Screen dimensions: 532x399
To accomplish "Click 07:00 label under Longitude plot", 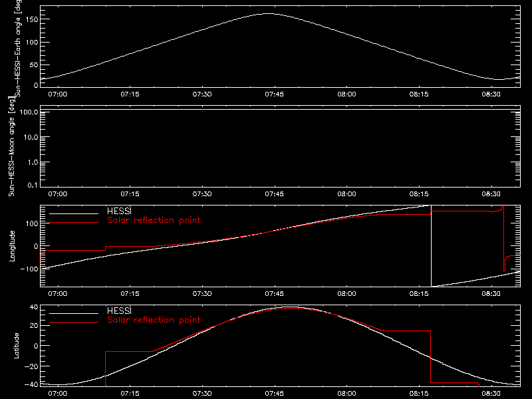I will pos(58,293).
